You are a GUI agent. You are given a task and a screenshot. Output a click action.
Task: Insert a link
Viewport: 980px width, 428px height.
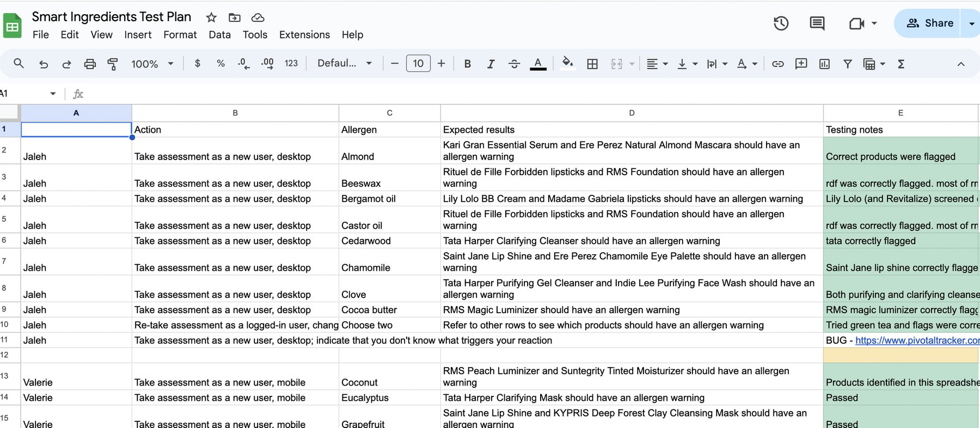point(778,64)
